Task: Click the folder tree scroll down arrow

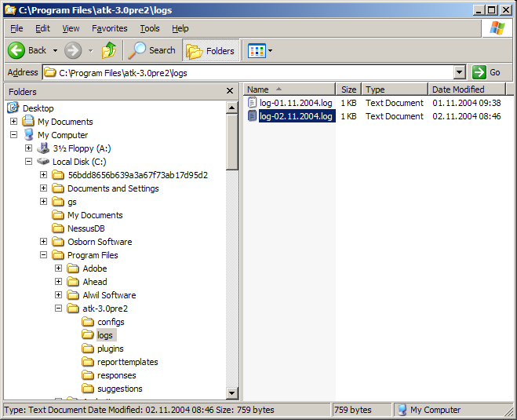Action: 231,393
